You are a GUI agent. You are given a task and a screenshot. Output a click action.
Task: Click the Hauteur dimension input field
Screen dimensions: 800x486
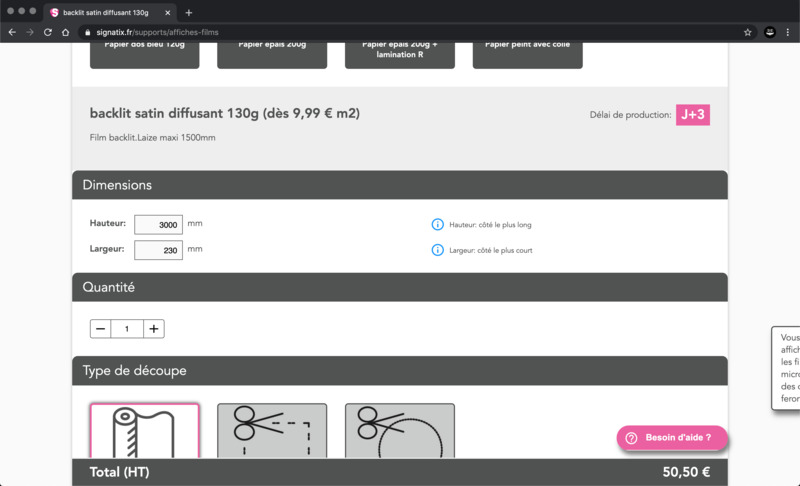pyautogui.click(x=158, y=225)
